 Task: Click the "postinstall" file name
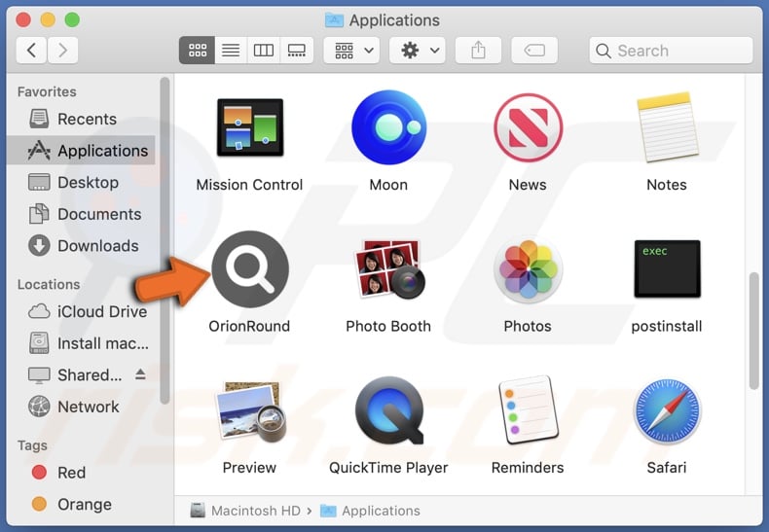coord(667,326)
